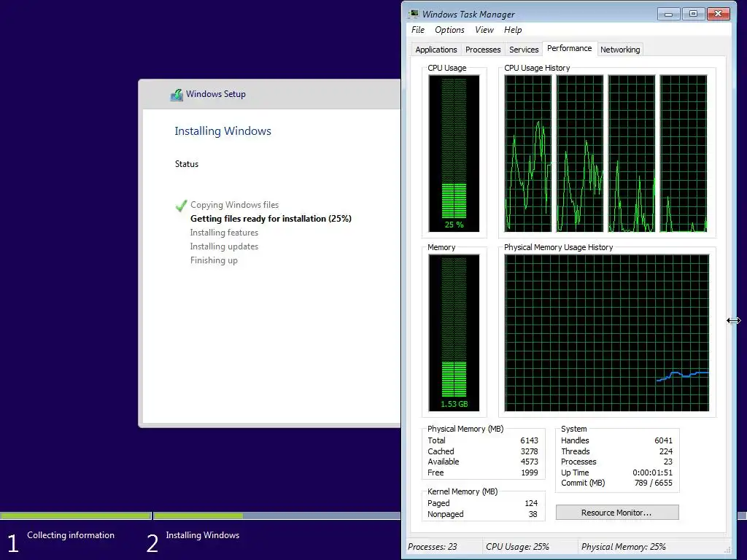Image resolution: width=747 pixels, height=560 pixels.
Task: Click the 'Installing Windows' step 2 label
Action: [x=203, y=535]
